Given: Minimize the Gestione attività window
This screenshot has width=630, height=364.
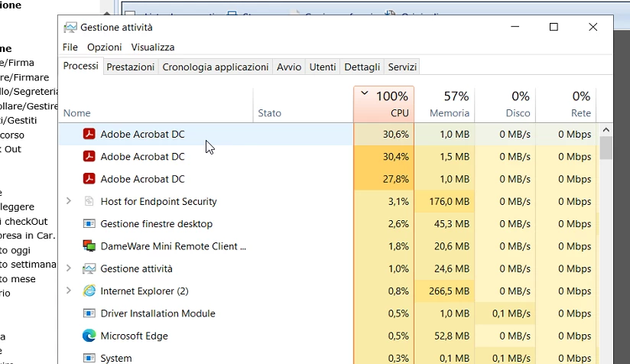Looking at the screenshot, I should pos(515,27).
